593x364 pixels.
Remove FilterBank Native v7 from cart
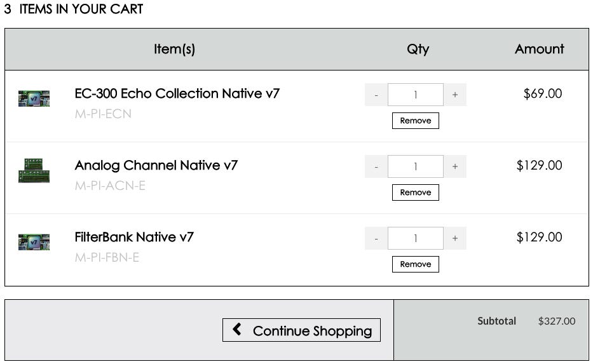(x=415, y=264)
